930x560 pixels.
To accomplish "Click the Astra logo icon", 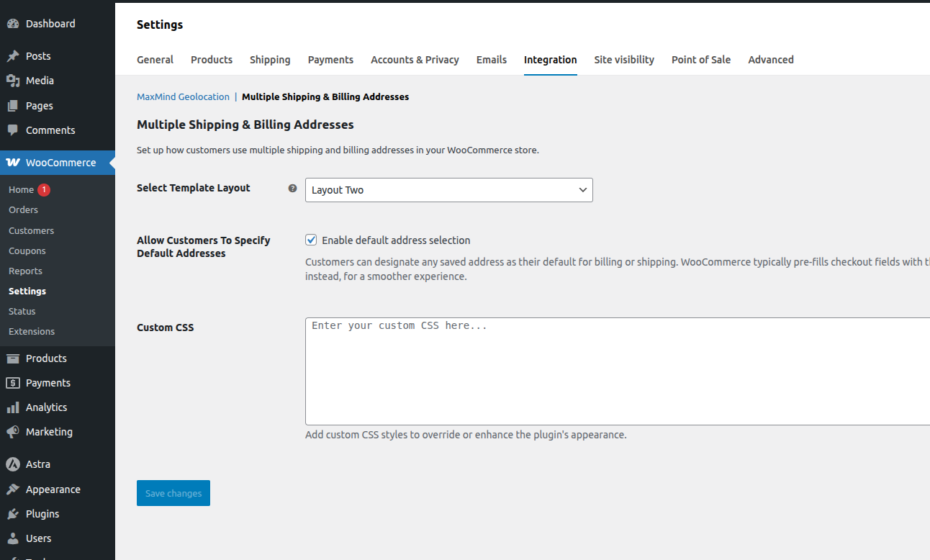I will [13, 464].
